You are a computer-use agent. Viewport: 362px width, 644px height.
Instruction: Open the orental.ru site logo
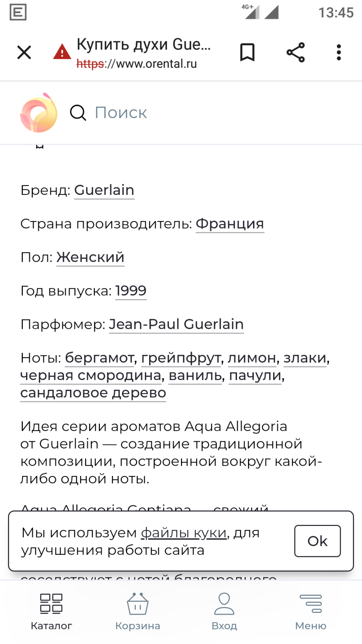38,113
